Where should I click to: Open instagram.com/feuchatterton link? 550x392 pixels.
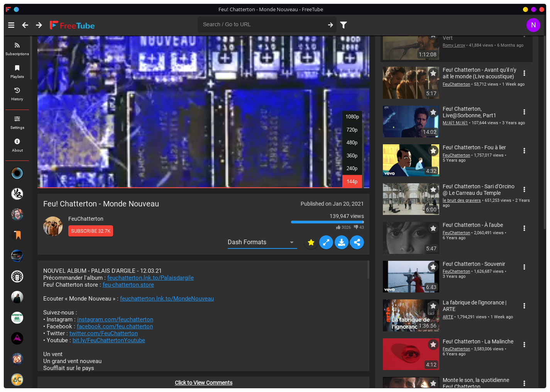pos(115,319)
